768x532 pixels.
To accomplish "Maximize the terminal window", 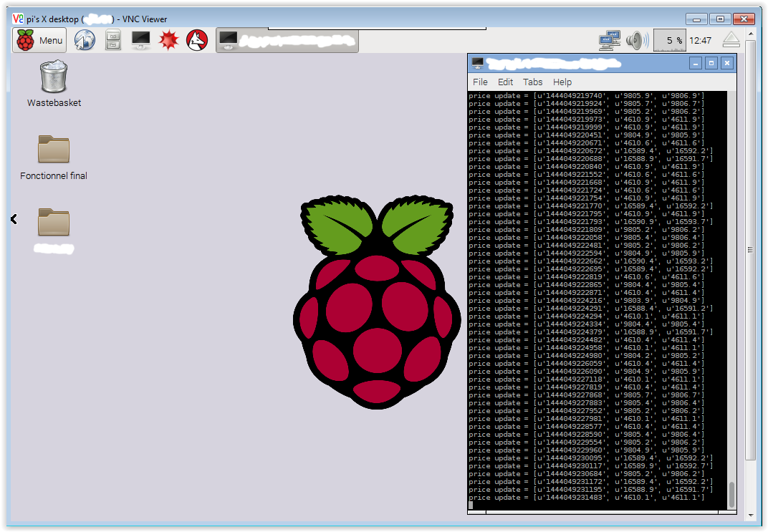I will [x=711, y=63].
